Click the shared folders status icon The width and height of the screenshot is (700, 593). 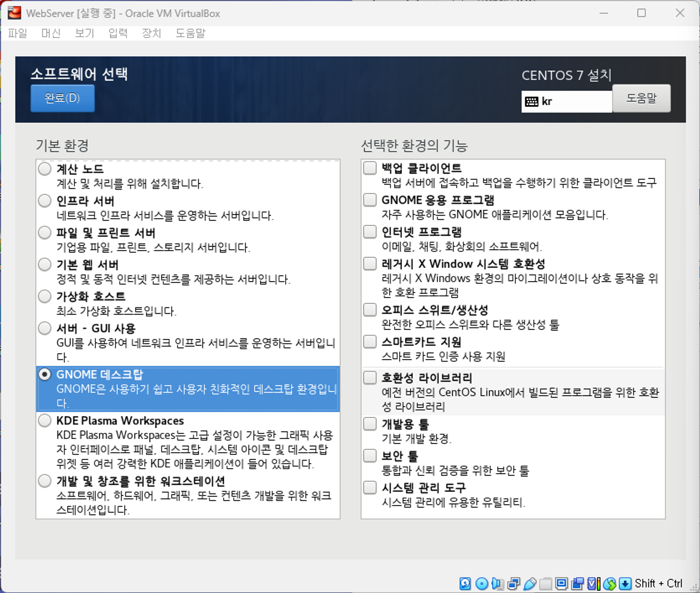click(545, 583)
